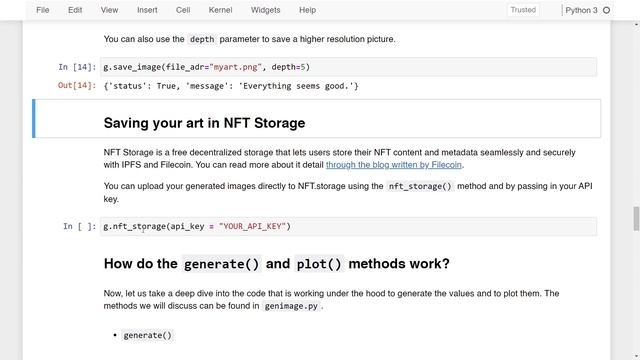Open the View menu
640x360 pixels.
109,10
